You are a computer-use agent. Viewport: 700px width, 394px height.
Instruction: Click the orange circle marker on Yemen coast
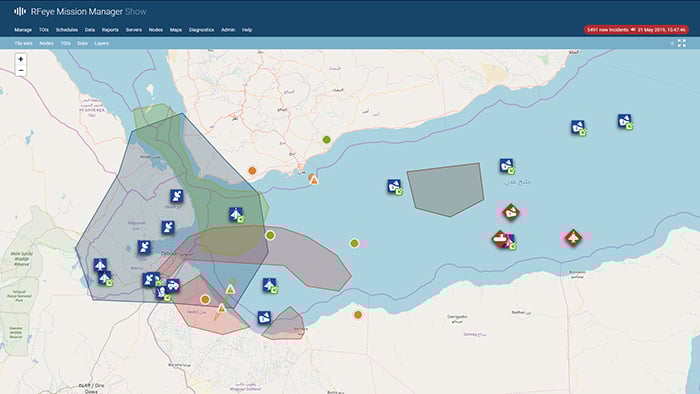point(252,170)
